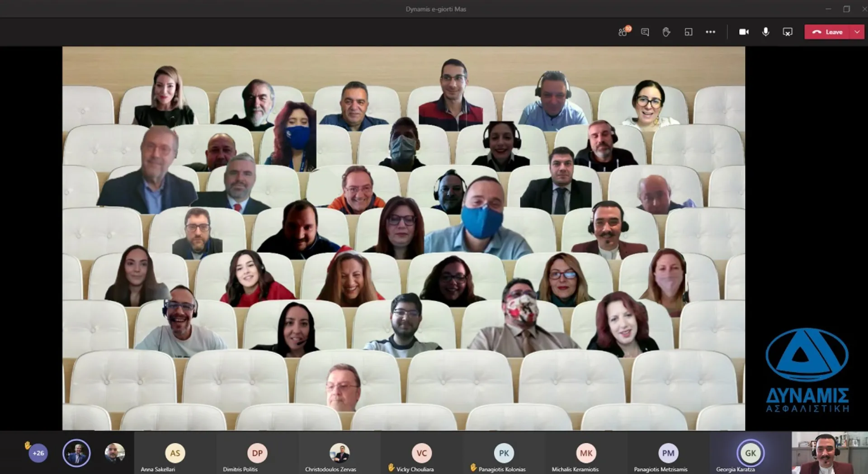Click the red Leave button
Screen dimensions: 868x474
point(828,32)
